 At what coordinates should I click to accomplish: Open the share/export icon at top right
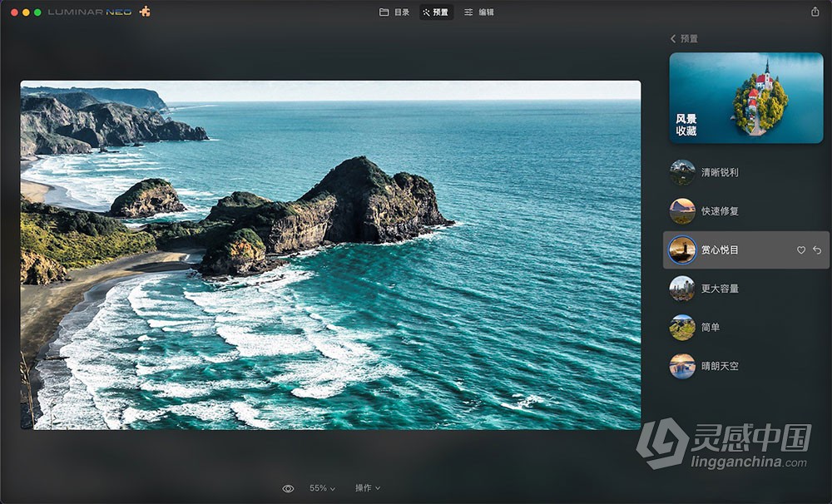click(816, 12)
